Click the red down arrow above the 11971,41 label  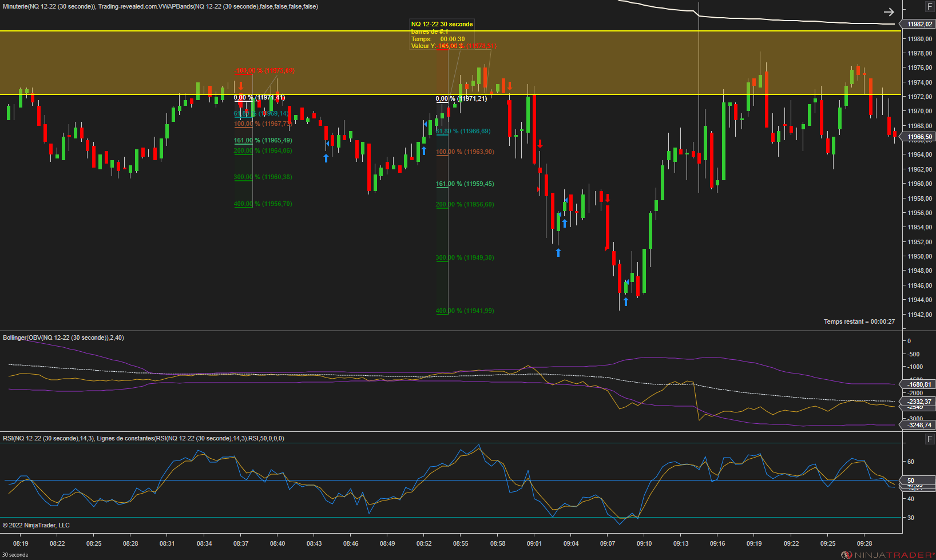pyautogui.click(x=241, y=86)
